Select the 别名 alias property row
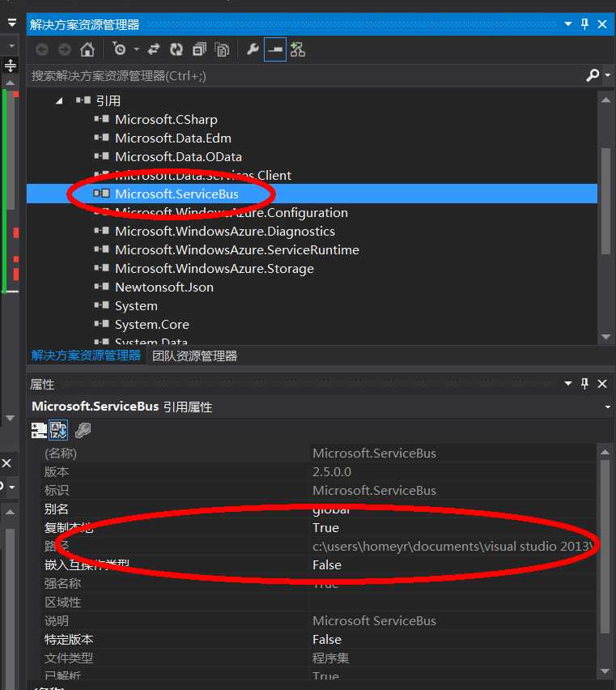Image resolution: width=616 pixels, height=690 pixels. tap(318, 509)
